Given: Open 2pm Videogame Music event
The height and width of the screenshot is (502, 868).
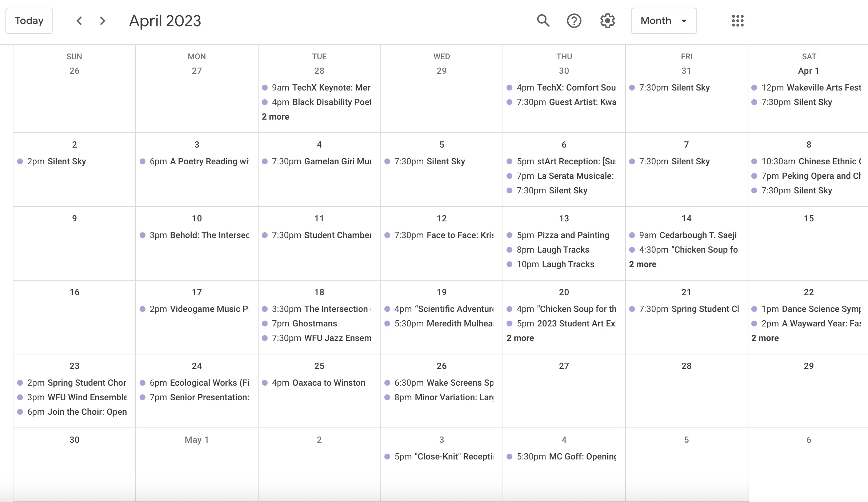Looking at the screenshot, I should point(194,309).
